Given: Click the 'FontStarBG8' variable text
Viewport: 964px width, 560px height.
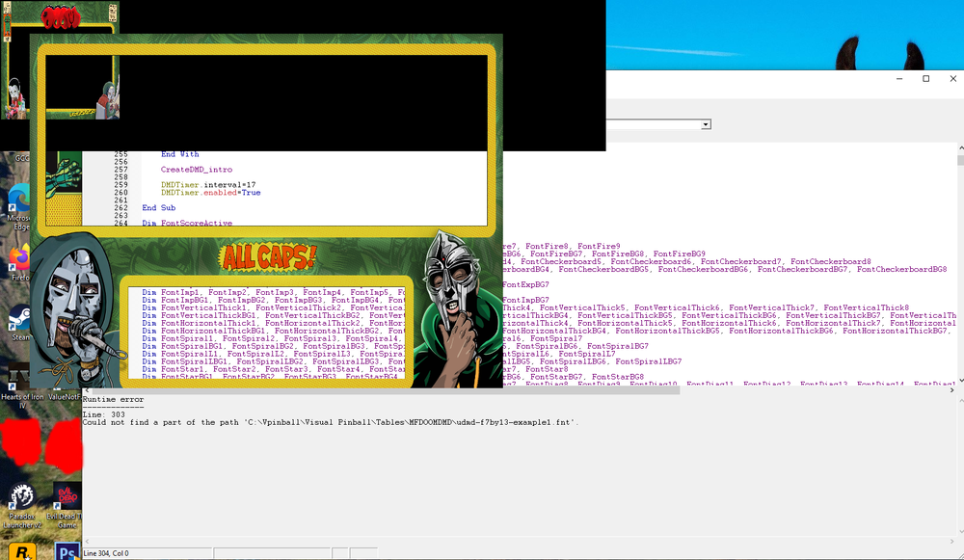Looking at the screenshot, I should [618, 377].
